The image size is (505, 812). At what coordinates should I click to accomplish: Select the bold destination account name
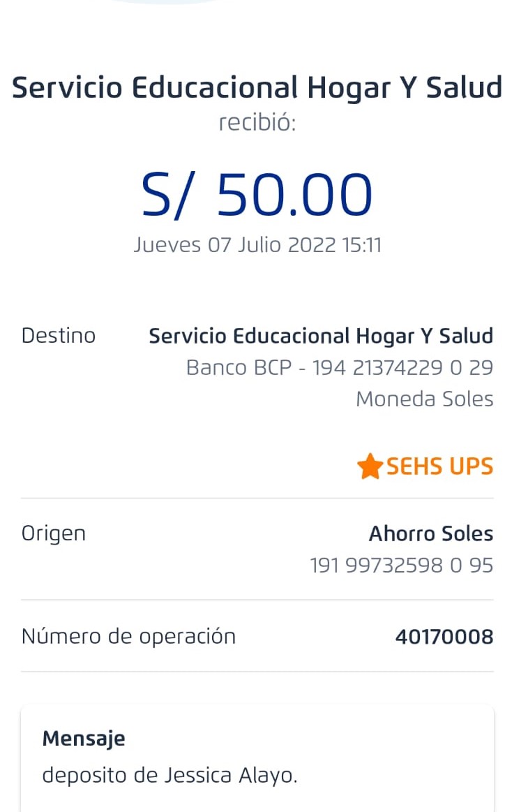(321, 336)
